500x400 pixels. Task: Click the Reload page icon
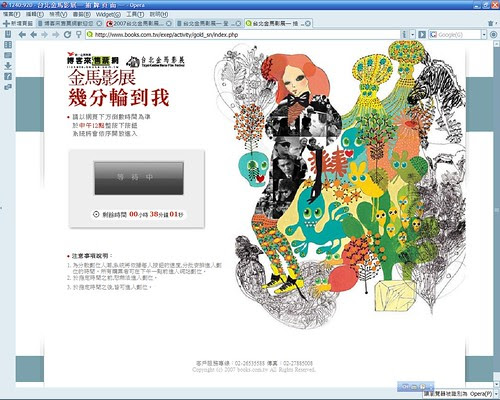67,34
